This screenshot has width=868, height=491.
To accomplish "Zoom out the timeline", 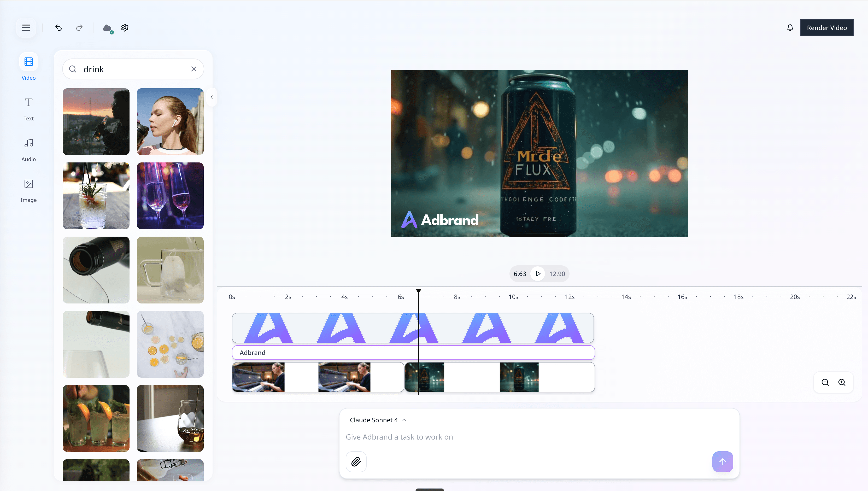I will click(x=825, y=382).
